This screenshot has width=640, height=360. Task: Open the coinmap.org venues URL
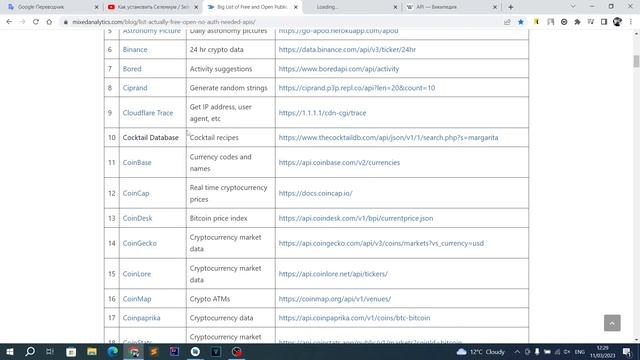point(335,299)
